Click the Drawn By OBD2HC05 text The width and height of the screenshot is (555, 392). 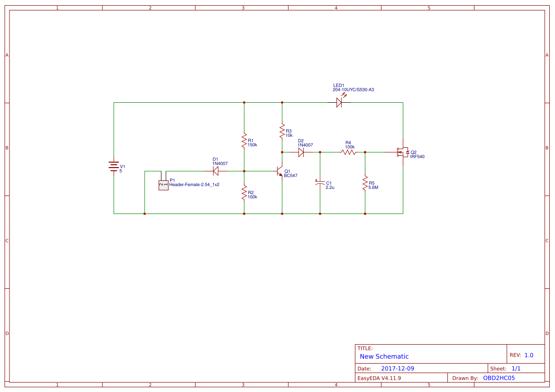(499, 378)
